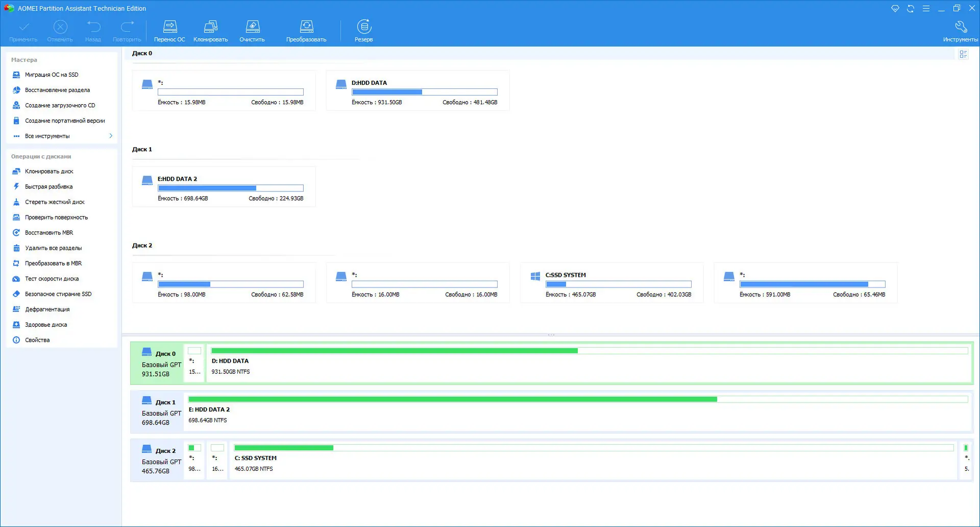Collapse the Мастера section header

24,60
